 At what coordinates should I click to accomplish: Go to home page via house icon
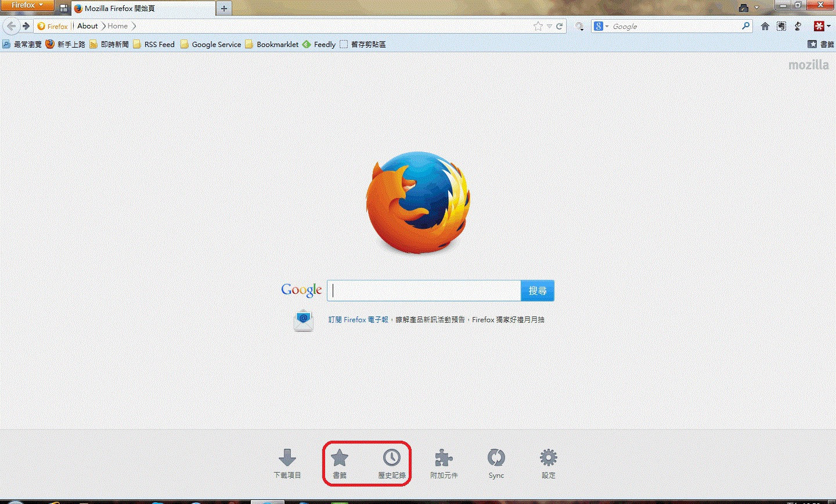click(x=765, y=26)
